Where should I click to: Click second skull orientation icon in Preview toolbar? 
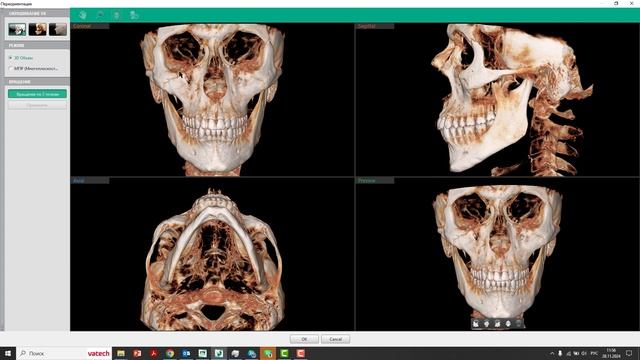[487, 324]
